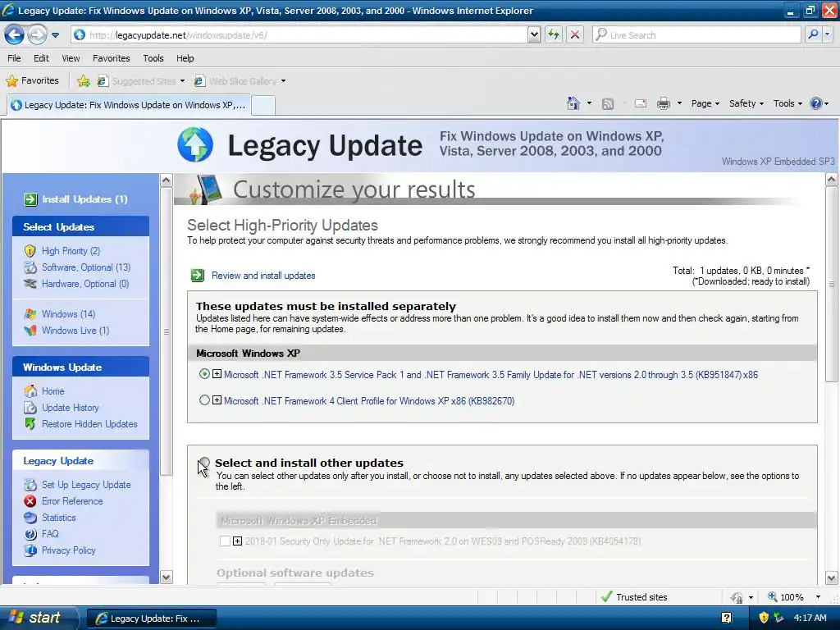This screenshot has width=840, height=630.
Task: Click the red Error Reference icon
Action: click(30, 501)
